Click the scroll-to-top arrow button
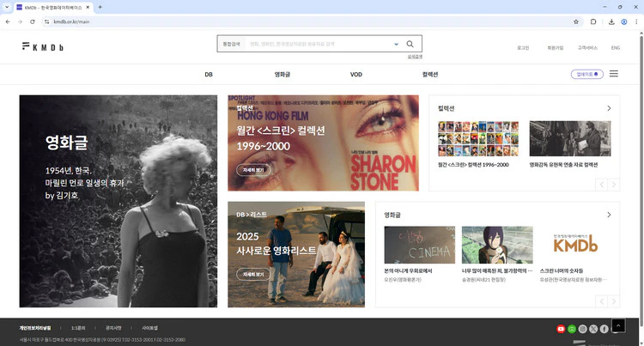The image size is (644, 346). pos(618,325)
